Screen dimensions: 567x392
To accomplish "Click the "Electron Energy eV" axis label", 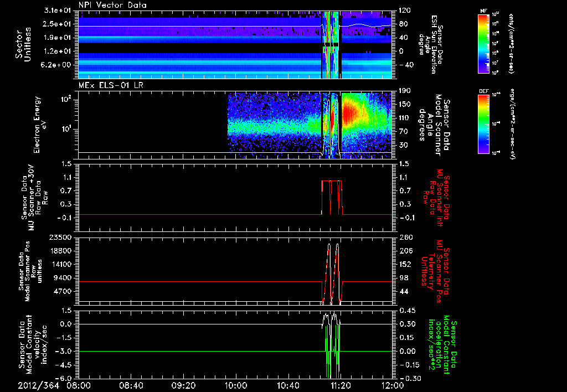I will coord(40,125).
